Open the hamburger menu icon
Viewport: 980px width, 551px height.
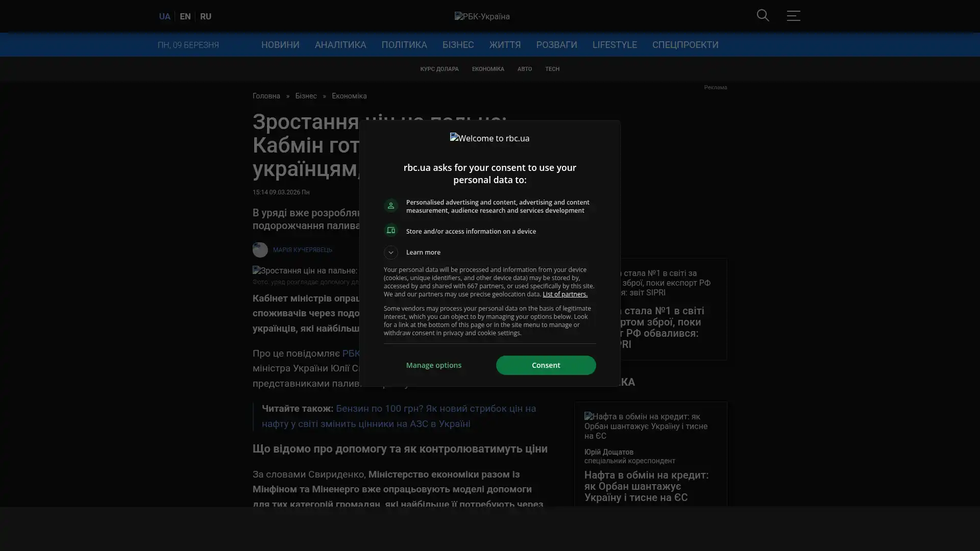coord(793,16)
